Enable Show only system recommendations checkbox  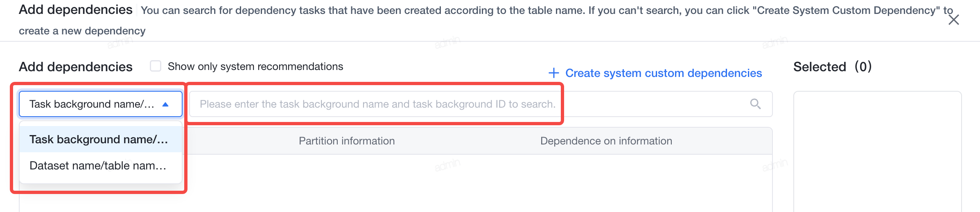click(156, 66)
